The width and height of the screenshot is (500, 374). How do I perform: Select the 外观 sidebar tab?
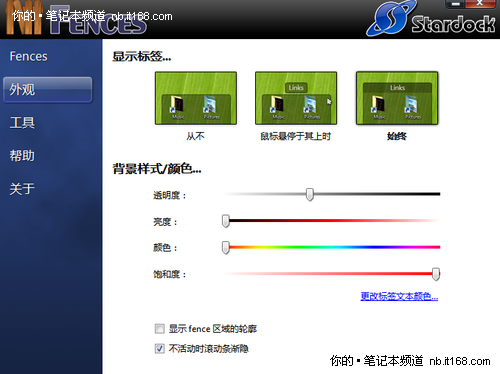[48, 89]
